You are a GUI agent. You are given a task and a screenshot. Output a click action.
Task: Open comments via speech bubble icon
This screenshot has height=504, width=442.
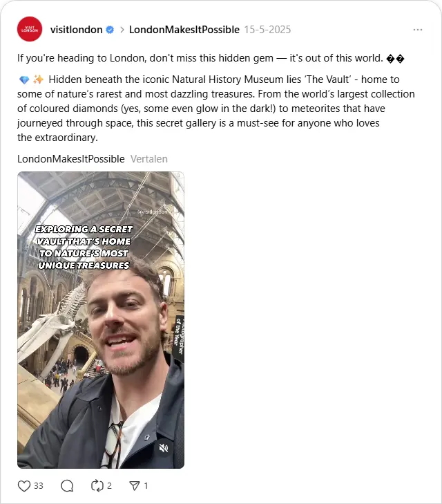point(67,485)
